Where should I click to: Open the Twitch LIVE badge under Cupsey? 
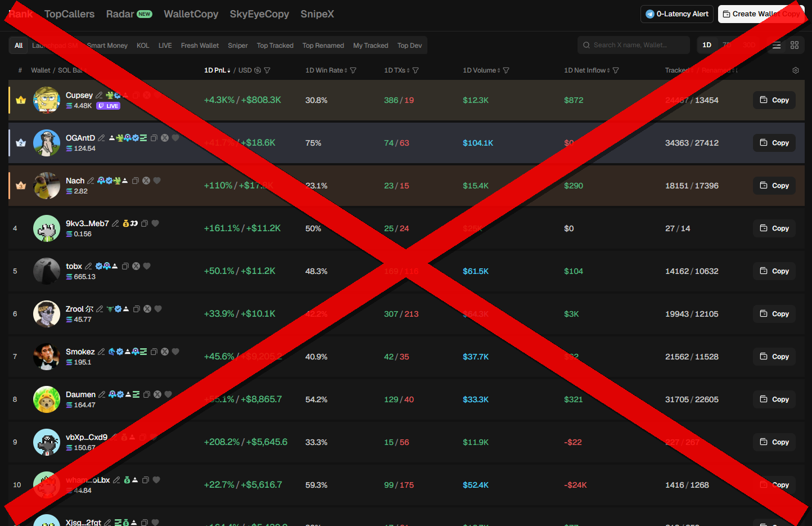click(109, 106)
